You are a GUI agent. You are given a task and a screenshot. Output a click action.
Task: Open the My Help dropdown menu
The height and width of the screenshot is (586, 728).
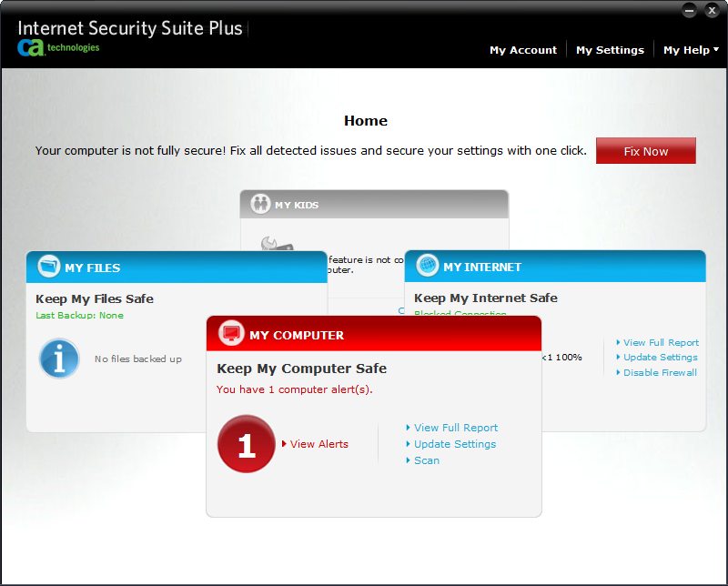click(x=691, y=50)
